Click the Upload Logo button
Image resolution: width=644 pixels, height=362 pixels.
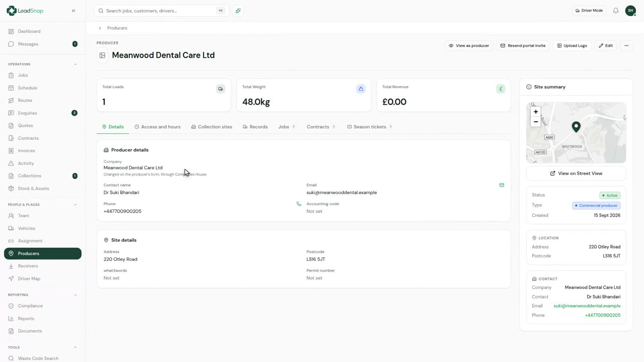(x=573, y=46)
